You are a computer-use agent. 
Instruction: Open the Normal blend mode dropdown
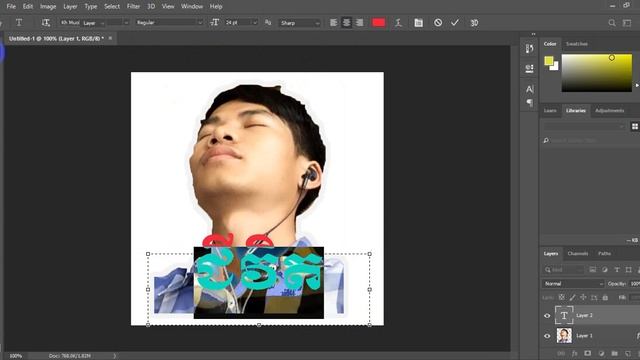tap(573, 284)
